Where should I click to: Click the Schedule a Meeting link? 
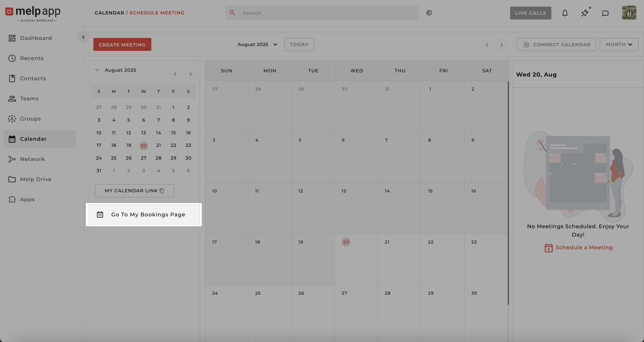coord(584,248)
